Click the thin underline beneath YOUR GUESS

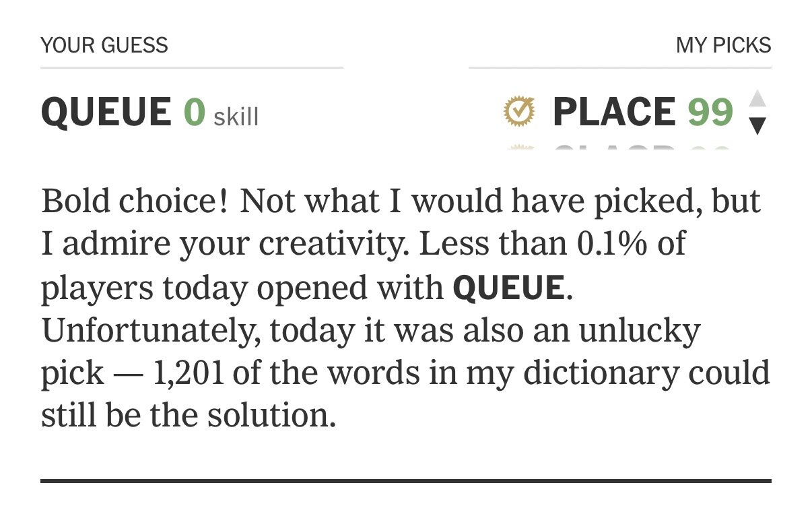click(191, 68)
